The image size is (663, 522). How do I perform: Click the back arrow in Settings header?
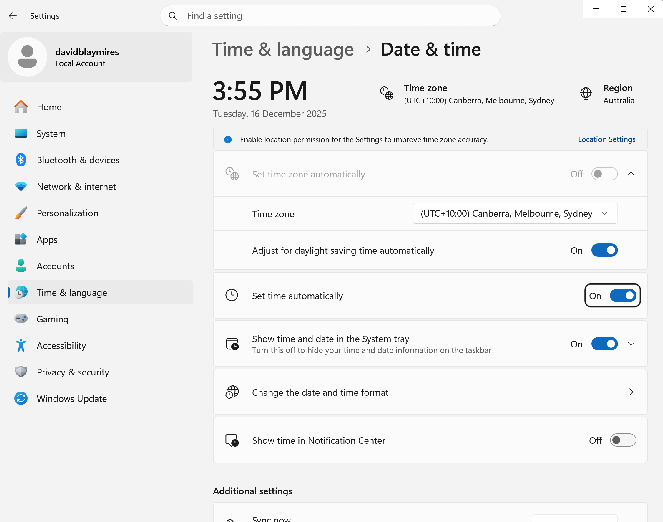pyautogui.click(x=13, y=16)
